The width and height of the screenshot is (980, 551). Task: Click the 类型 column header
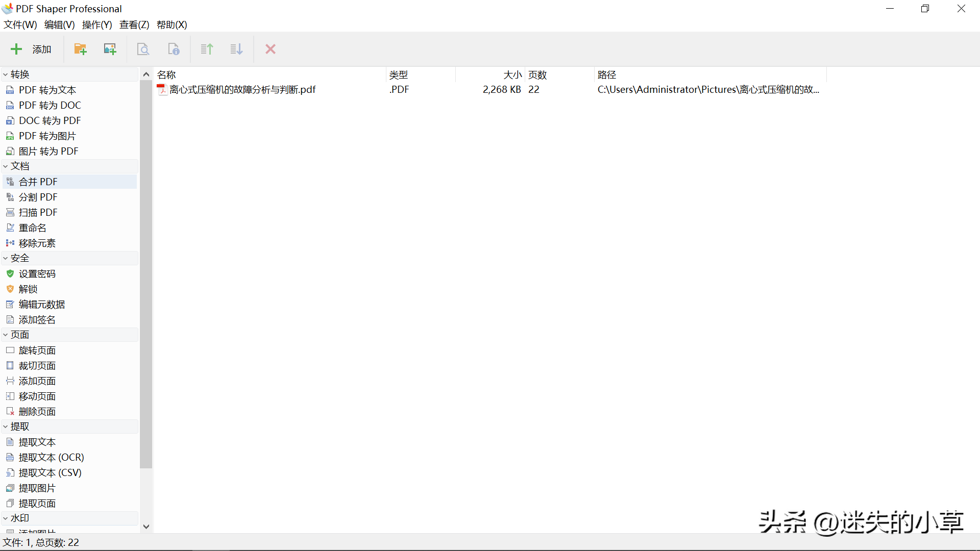click(421, 74)
